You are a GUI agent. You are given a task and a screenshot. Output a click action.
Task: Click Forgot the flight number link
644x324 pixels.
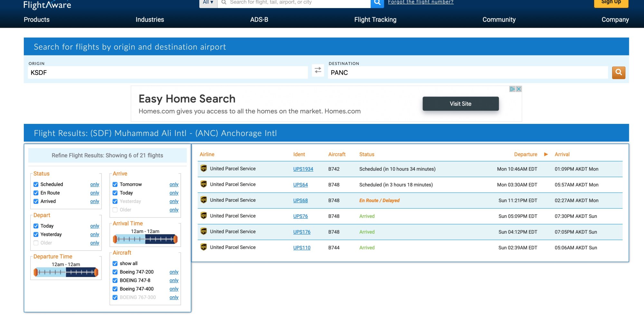pos(421,2)
